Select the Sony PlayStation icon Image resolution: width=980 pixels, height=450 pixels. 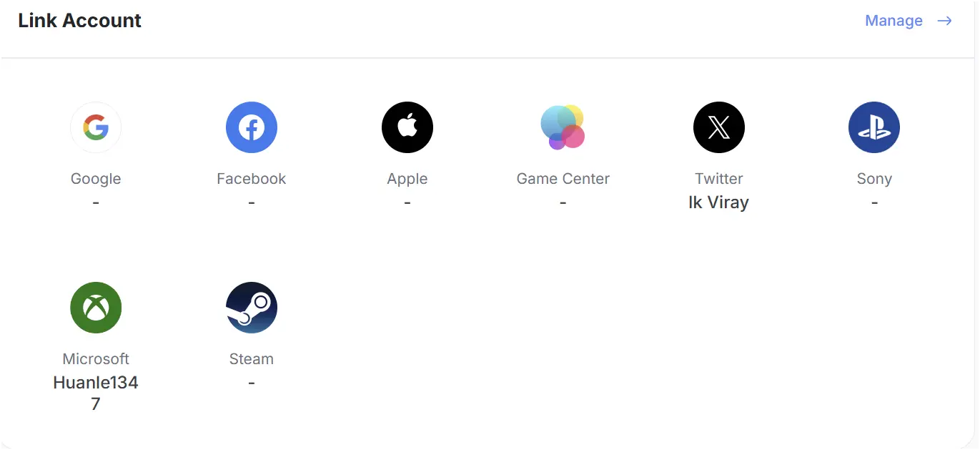pos(874,127)
